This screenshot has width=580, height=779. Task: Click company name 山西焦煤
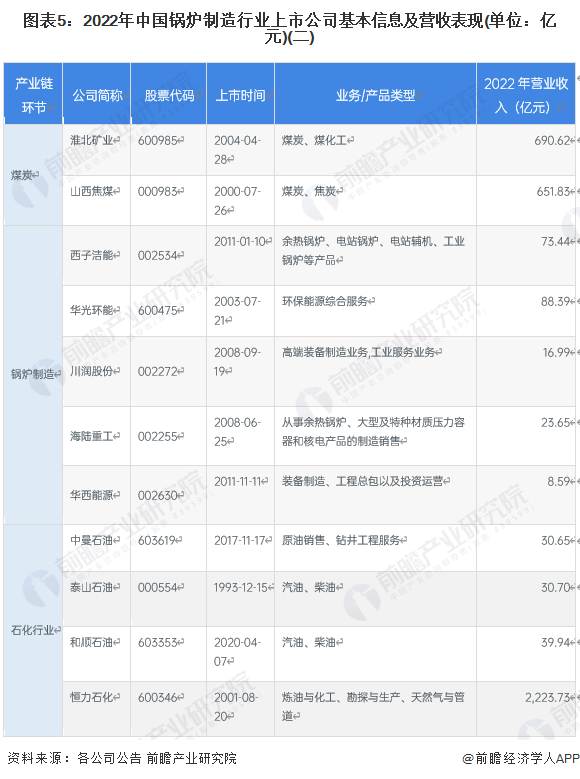point(92,191)
